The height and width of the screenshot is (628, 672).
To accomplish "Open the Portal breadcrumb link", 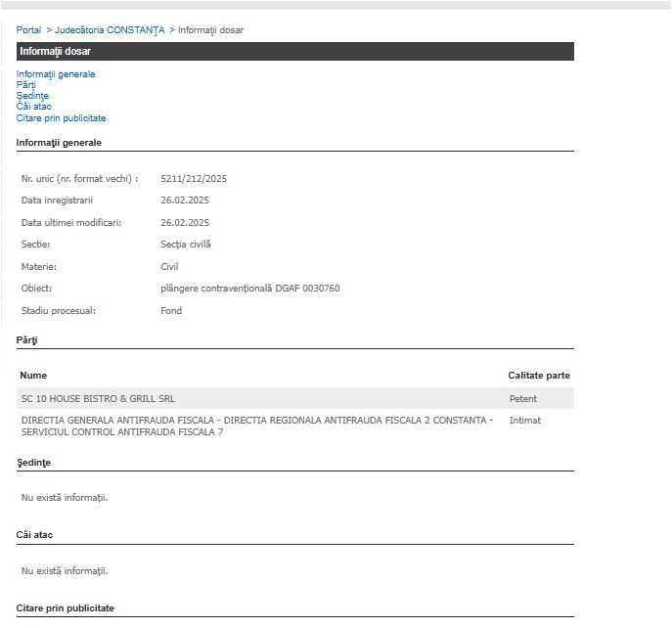I will pyautogui.click(x=28, y=30).
